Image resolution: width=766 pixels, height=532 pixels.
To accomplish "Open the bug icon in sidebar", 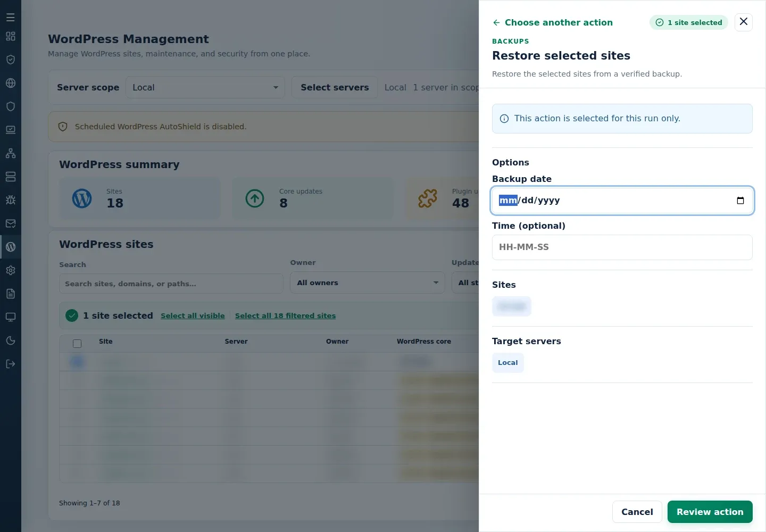I will point(11,200).
